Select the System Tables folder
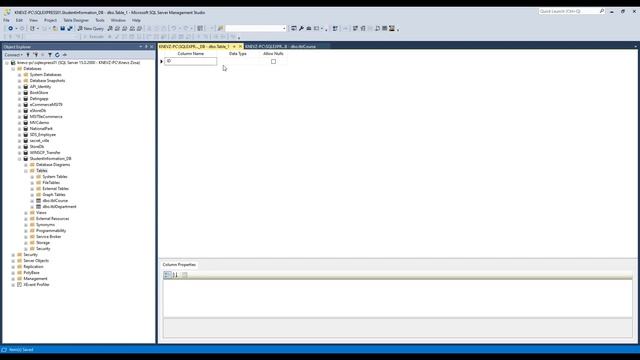The width and height of the screenshot is (640, 360). point(55,176)
